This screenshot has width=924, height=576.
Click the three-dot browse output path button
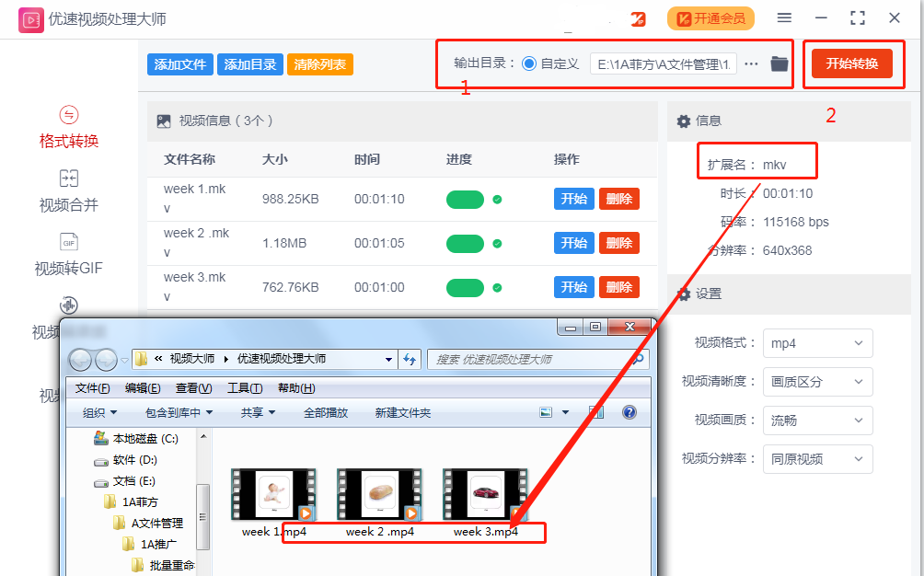[x=752, y=63]
